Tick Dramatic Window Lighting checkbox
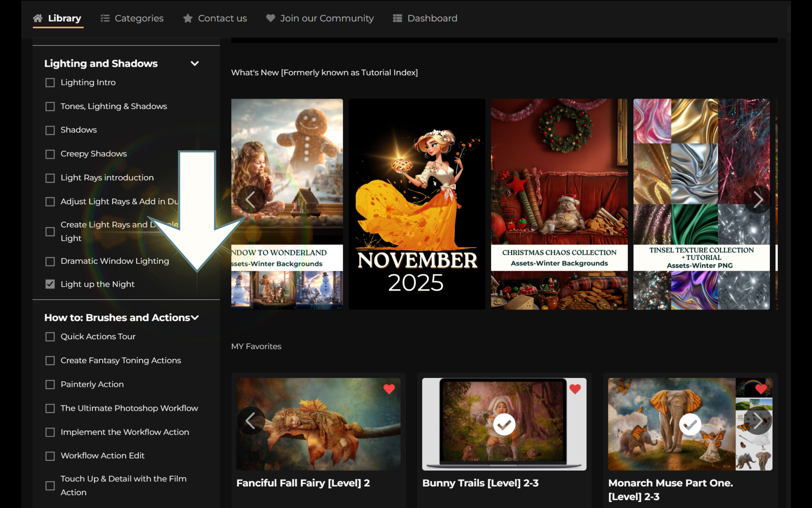Viewport: 812px width, 508px height. coord(50,261)
